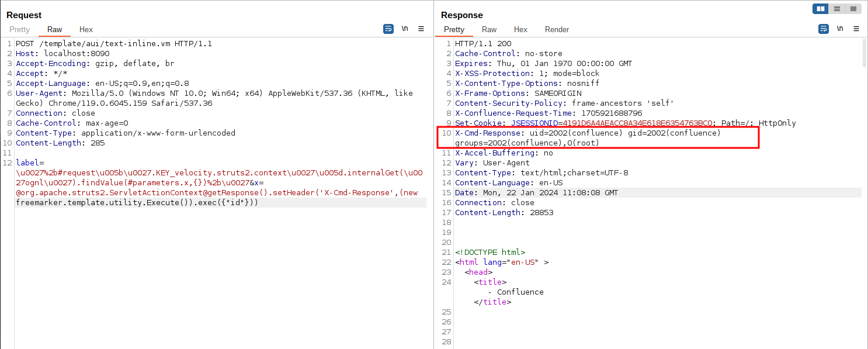868x349 pixels.
Task: Click the Response panel vertical scrollbar
Action: point(864,53)
